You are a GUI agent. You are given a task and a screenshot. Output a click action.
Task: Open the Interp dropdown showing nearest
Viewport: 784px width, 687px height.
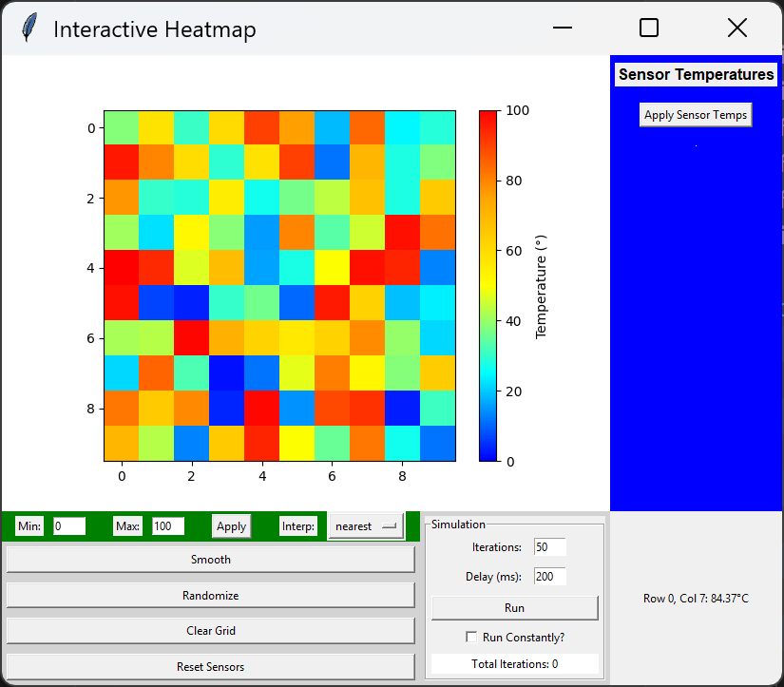[x=366, y=525]
